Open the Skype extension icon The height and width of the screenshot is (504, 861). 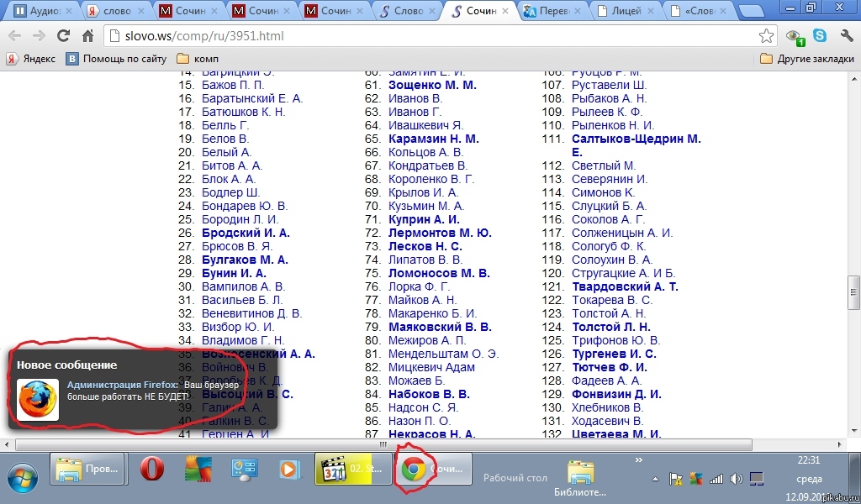(820, 36)
